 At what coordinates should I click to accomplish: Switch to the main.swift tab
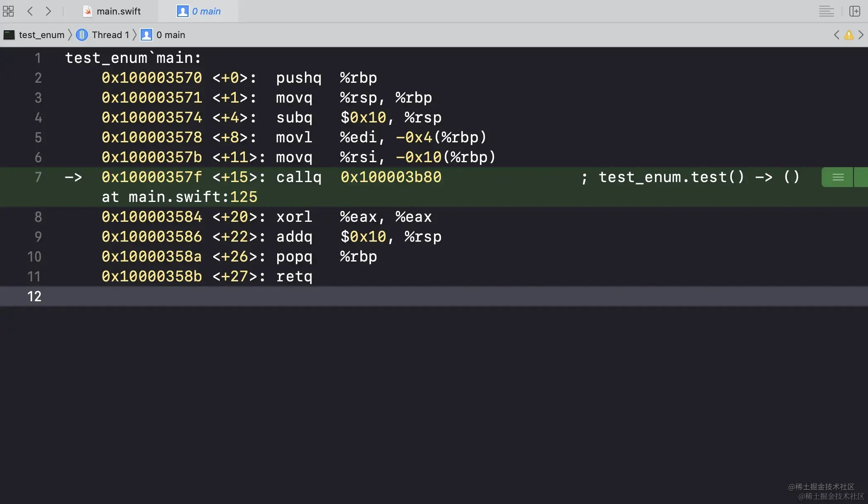[112, 11]
